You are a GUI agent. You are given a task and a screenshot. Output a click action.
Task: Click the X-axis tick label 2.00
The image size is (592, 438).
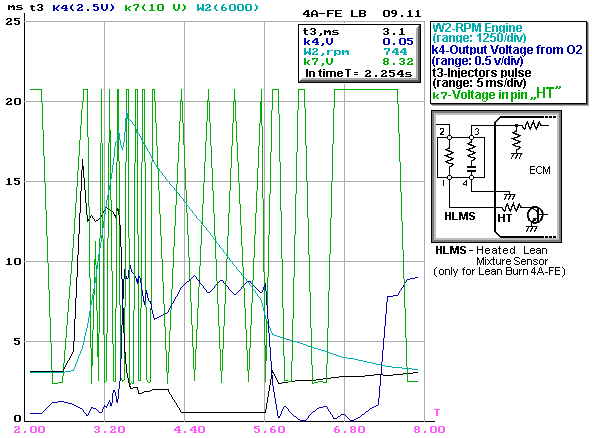pos(29,429)
